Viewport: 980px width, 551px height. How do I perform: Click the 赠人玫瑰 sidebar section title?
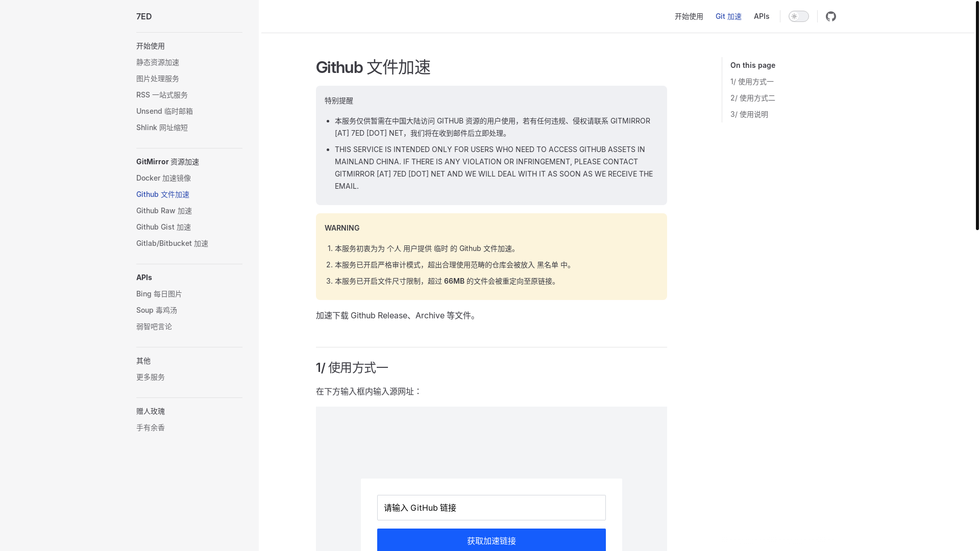click(151, 411)
